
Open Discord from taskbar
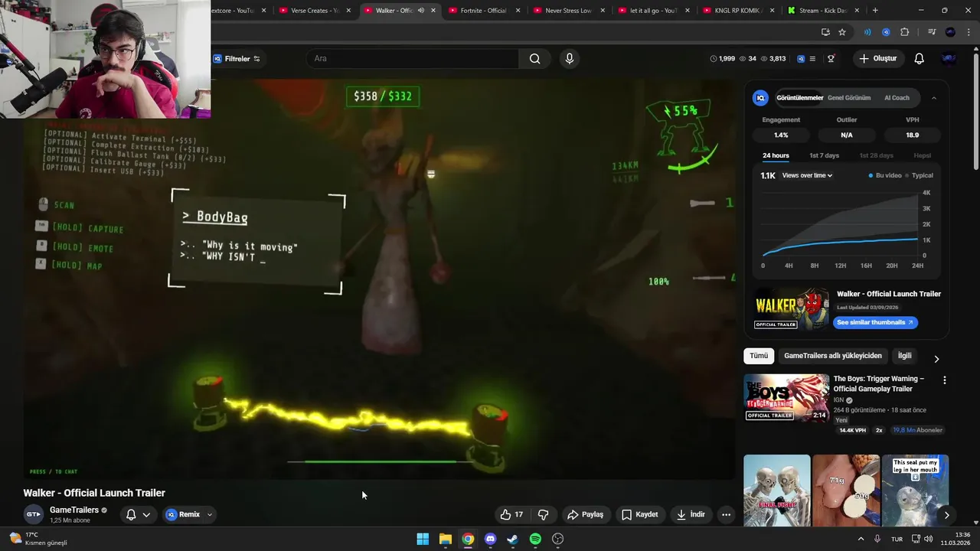(x=490, y=539)
